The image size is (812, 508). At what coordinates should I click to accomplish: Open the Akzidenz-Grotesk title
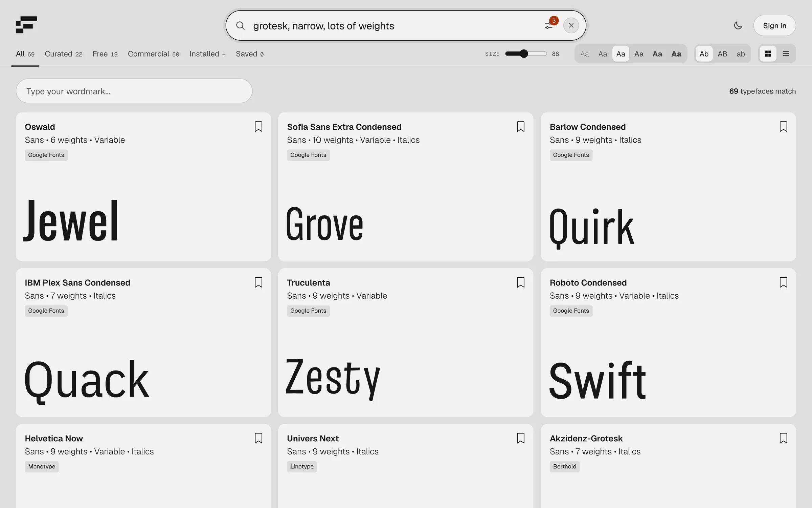coord(586,438)
